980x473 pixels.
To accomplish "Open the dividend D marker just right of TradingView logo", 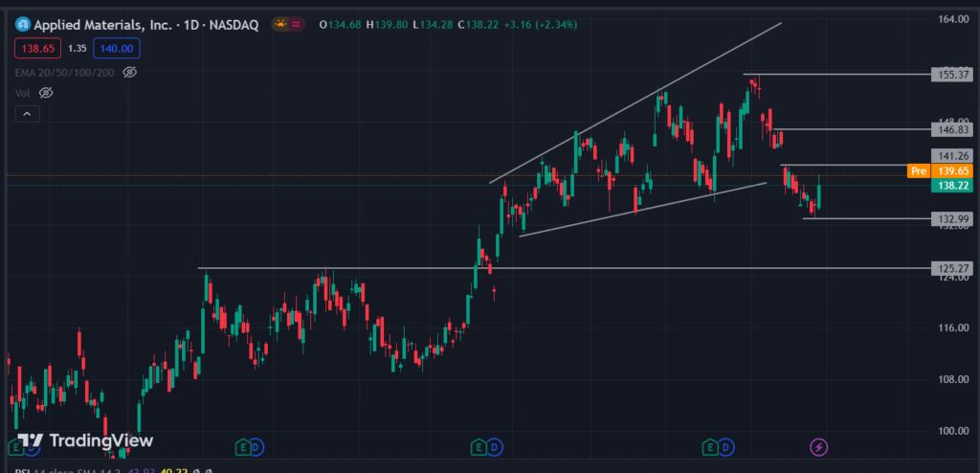I will tap(256, 447).
